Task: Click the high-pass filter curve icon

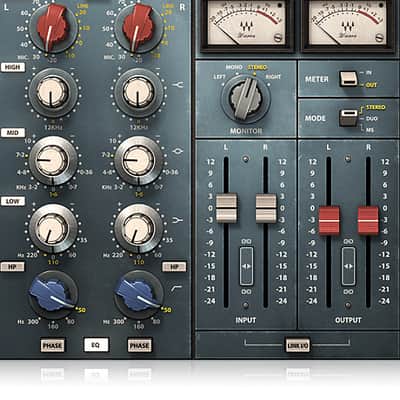Action: click(x=176, y=288)
